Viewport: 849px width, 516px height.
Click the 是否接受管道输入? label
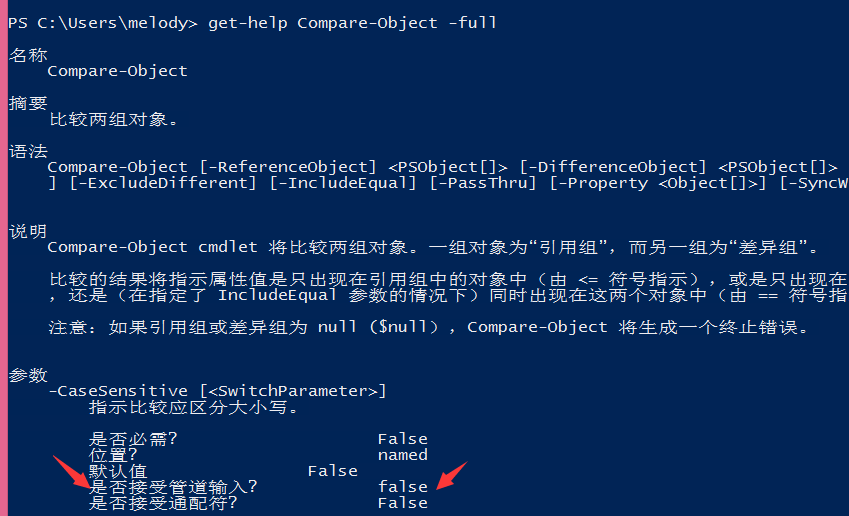tap(173, 487)
